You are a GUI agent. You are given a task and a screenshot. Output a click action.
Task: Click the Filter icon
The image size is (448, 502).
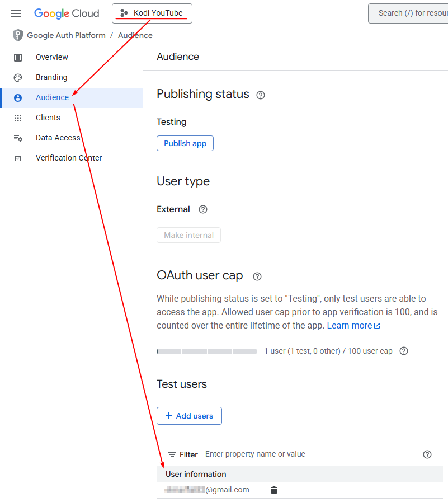point(172,454)
